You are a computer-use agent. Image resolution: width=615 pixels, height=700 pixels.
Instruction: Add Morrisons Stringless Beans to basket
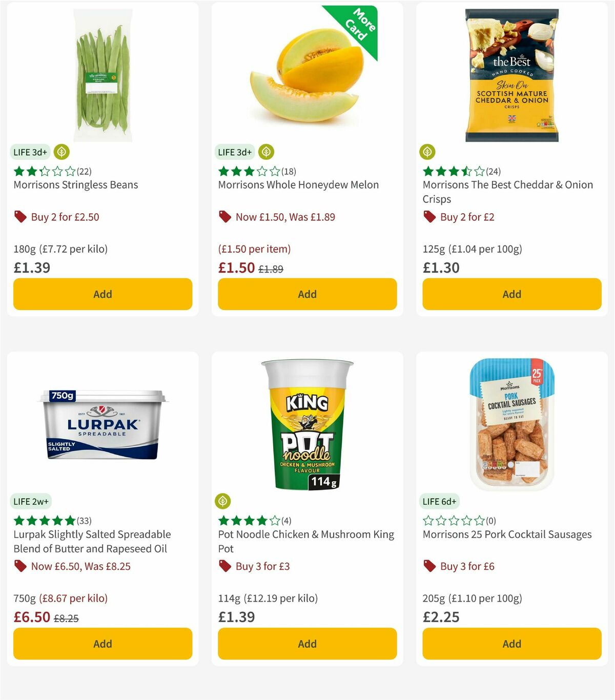pyautogui.click(x=102, y=294)
